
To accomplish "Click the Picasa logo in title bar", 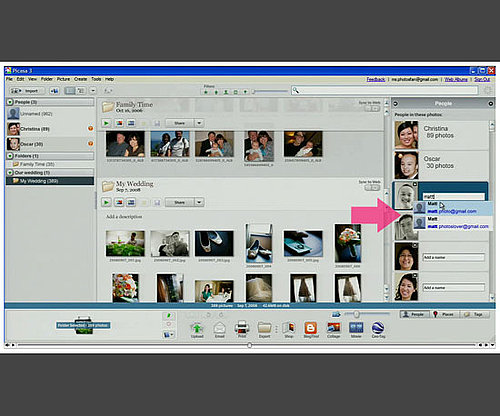I will [8, 70].
